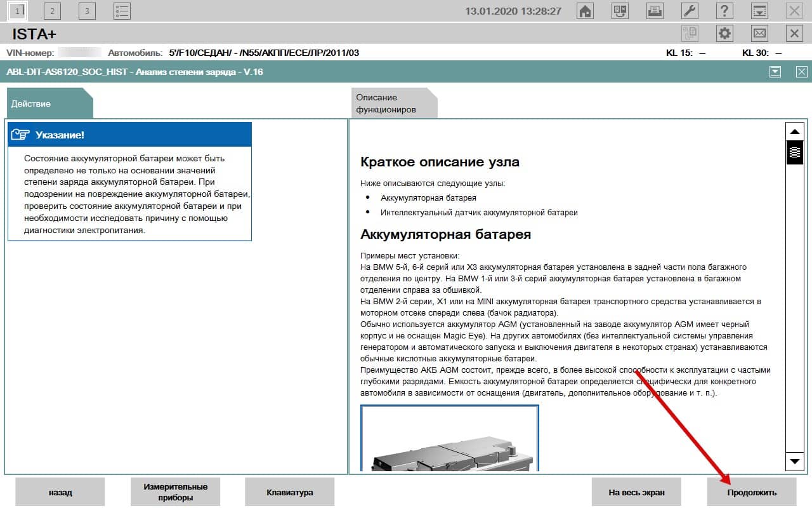Select the Действие tab
The width and height of the screenshot is (812, 508).
click(x=49, y=104)
